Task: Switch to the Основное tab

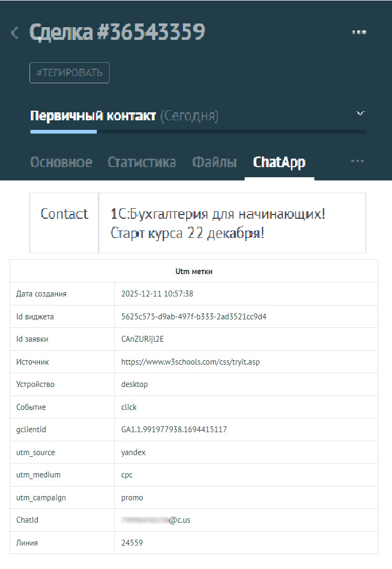Action: (61, 162)
